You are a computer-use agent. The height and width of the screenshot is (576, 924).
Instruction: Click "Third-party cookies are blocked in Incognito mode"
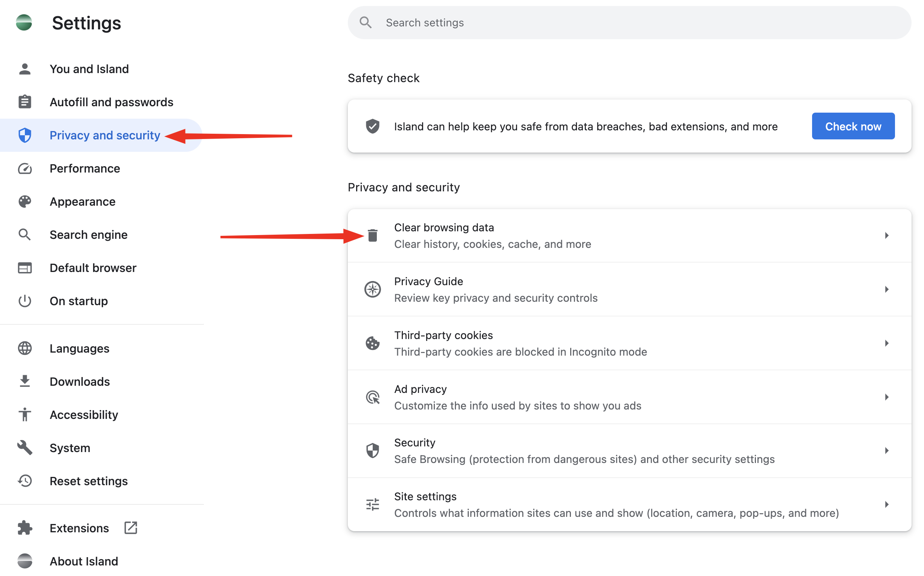click(520, 351)
